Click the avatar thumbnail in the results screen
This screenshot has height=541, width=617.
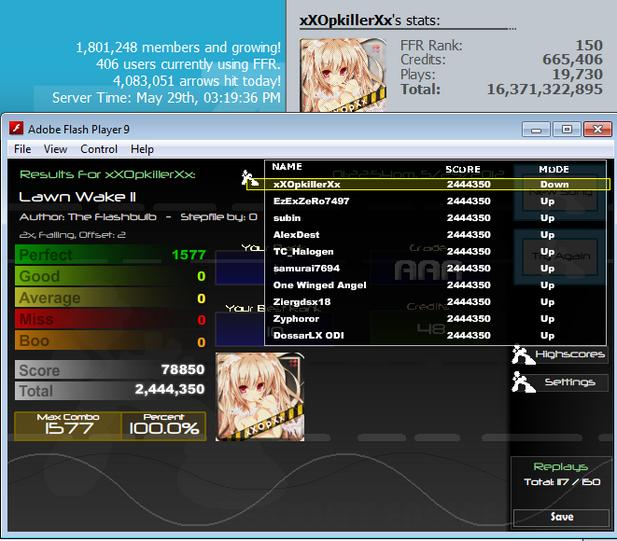[260, 397]
